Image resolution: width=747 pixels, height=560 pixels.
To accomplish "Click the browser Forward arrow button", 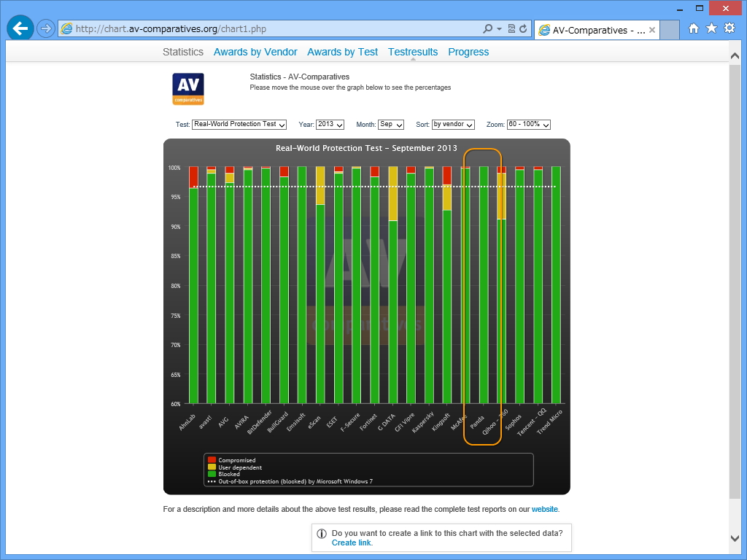I will (46, 28).
